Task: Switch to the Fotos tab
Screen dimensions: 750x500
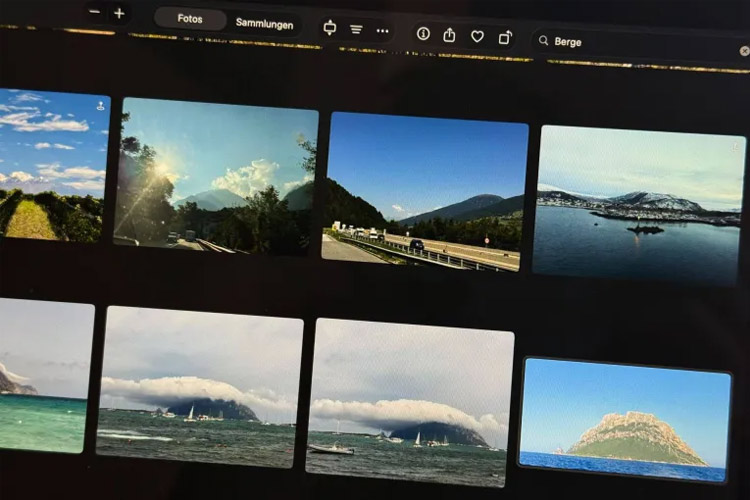Action: click(x=190, y=19)
